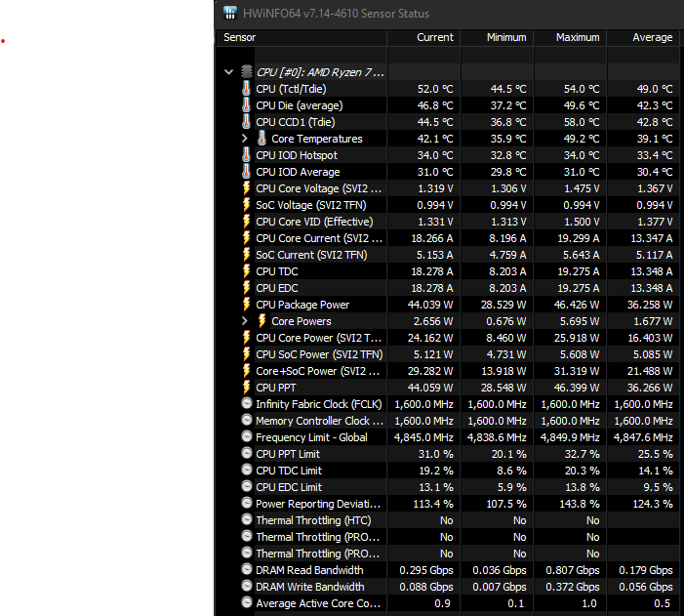Click lightning icon for CPU PPT
684x616 pixels.
pos(247,388)
